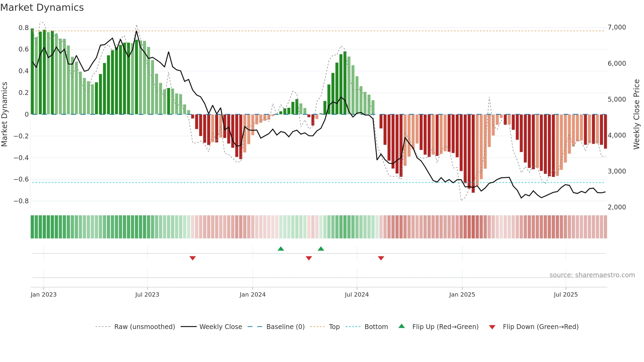Click the −0.2 left axis label

21,136
